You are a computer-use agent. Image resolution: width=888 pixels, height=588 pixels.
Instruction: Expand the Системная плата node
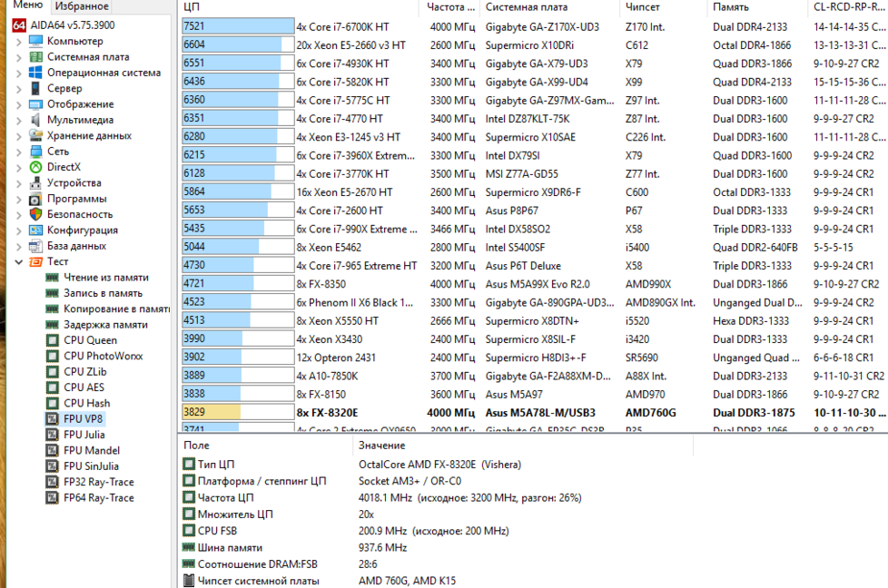click(x=20, y=57)
